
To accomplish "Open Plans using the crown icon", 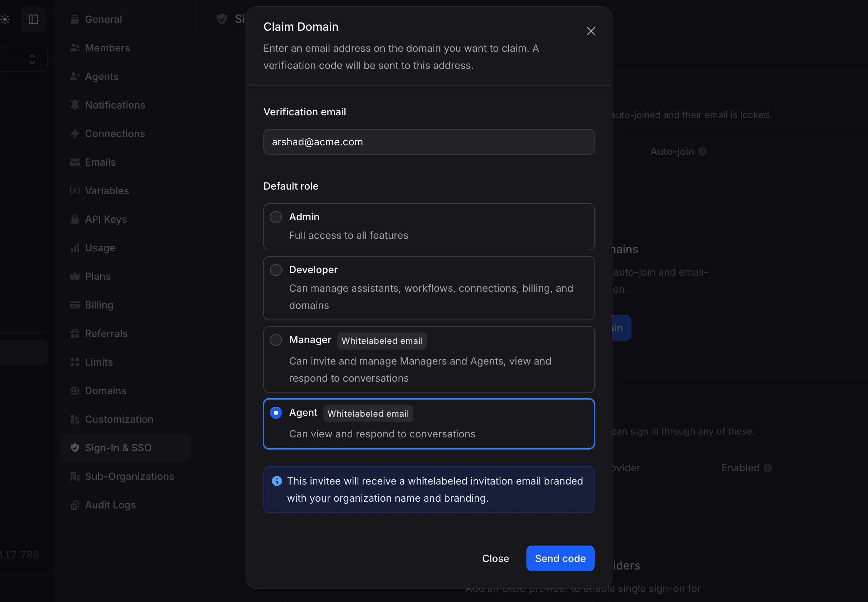I will point(75,276).
